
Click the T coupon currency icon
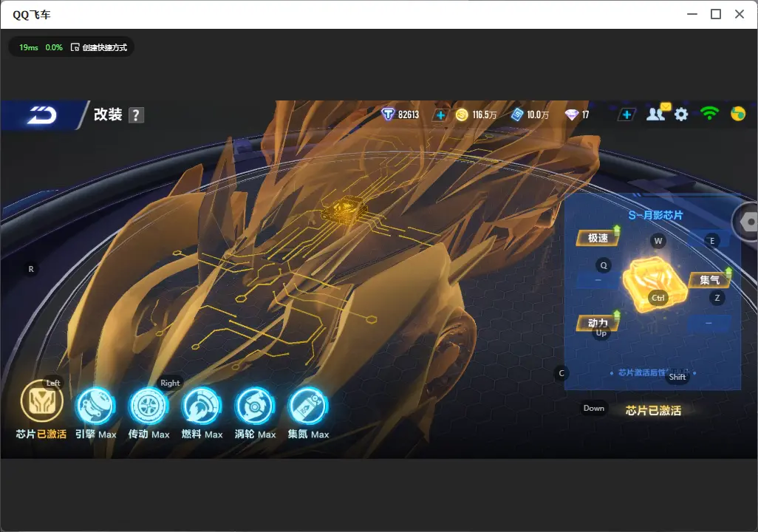(x=388, y=115)
